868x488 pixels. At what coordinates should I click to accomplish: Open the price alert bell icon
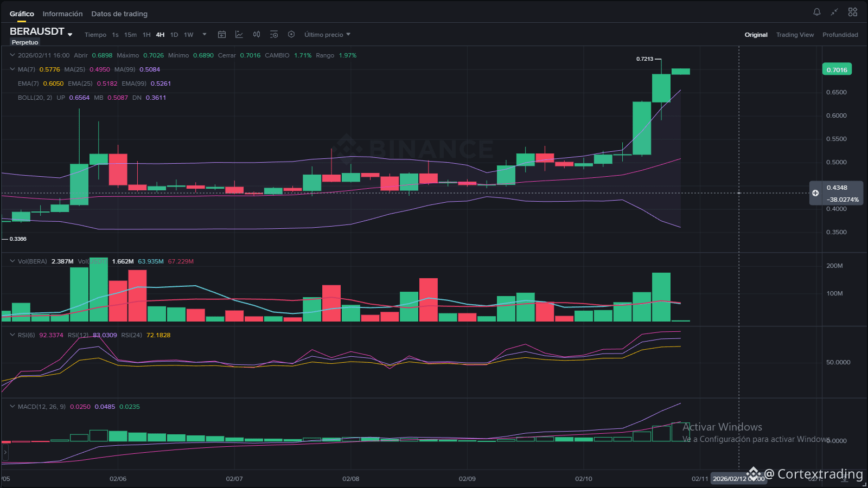[817, 12]
